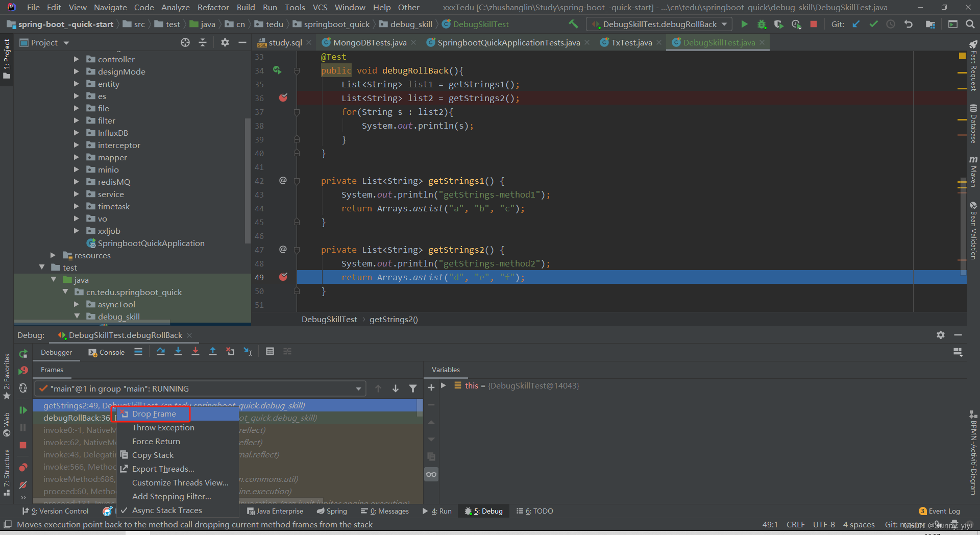Toggle watches view glasses icon
Screen dimensions: 980x535
click(x=431, y=474)
